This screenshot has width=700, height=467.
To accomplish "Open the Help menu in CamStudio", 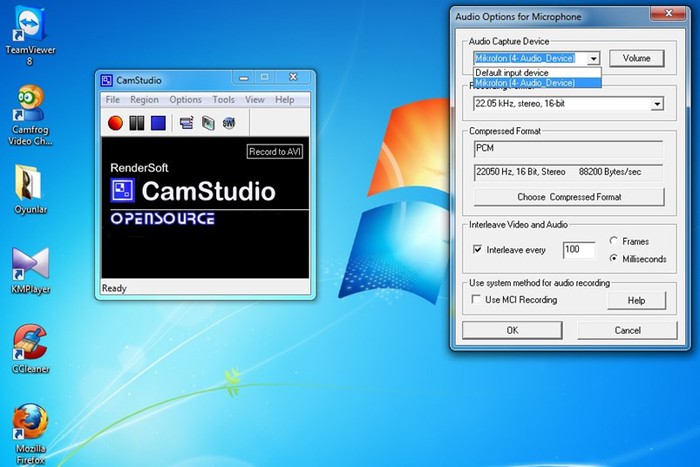I will pos(284,100).
